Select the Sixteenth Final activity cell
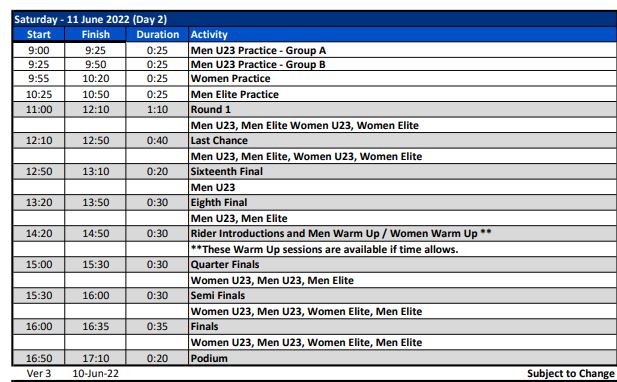 pos(403,172)
